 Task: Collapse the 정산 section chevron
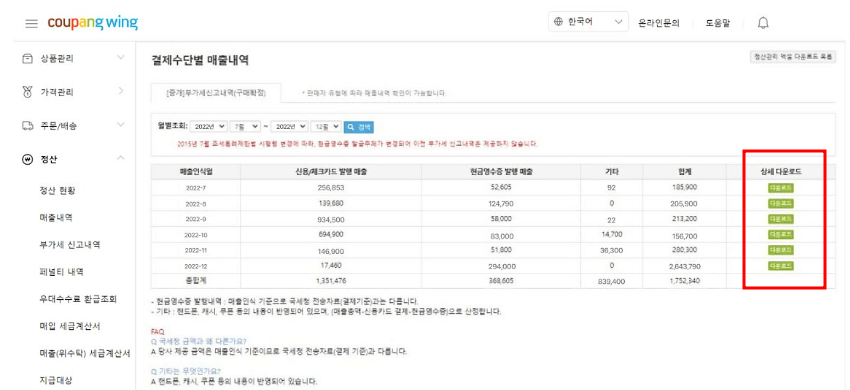click(x=121, y=158)
